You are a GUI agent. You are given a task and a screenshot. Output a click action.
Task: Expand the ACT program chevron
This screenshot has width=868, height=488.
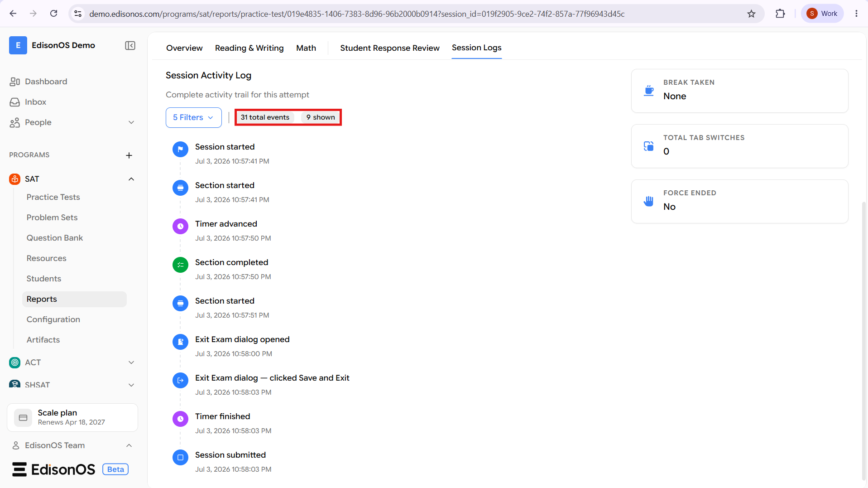tap(131, 362)
